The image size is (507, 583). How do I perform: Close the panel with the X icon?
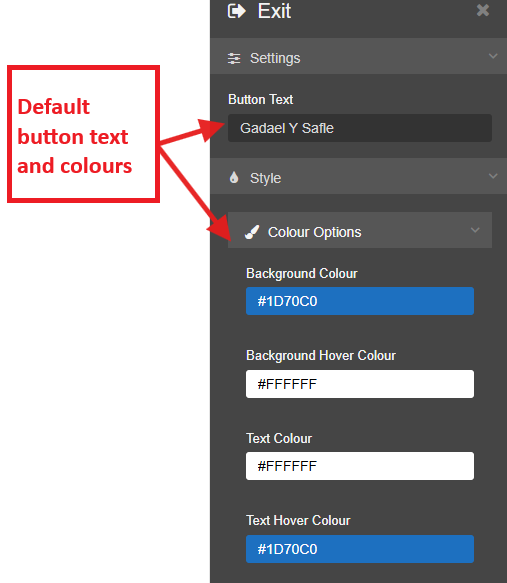(483, 10)
